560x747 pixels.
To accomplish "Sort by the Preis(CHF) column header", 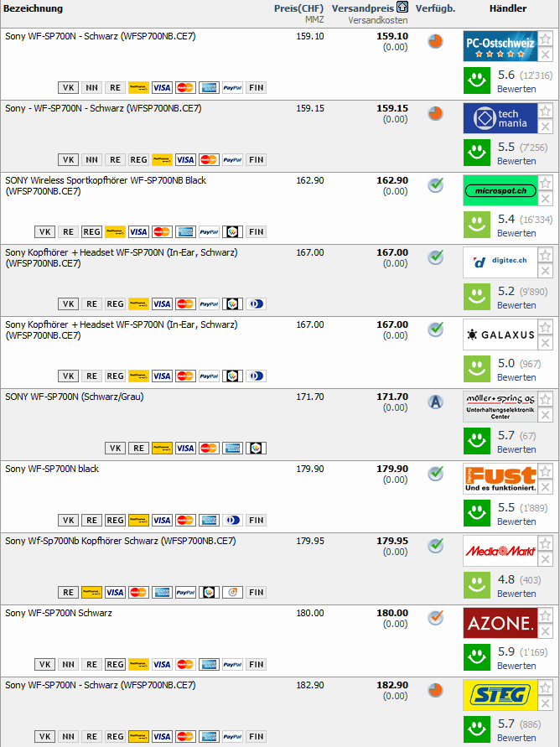I will pos(298,8).
